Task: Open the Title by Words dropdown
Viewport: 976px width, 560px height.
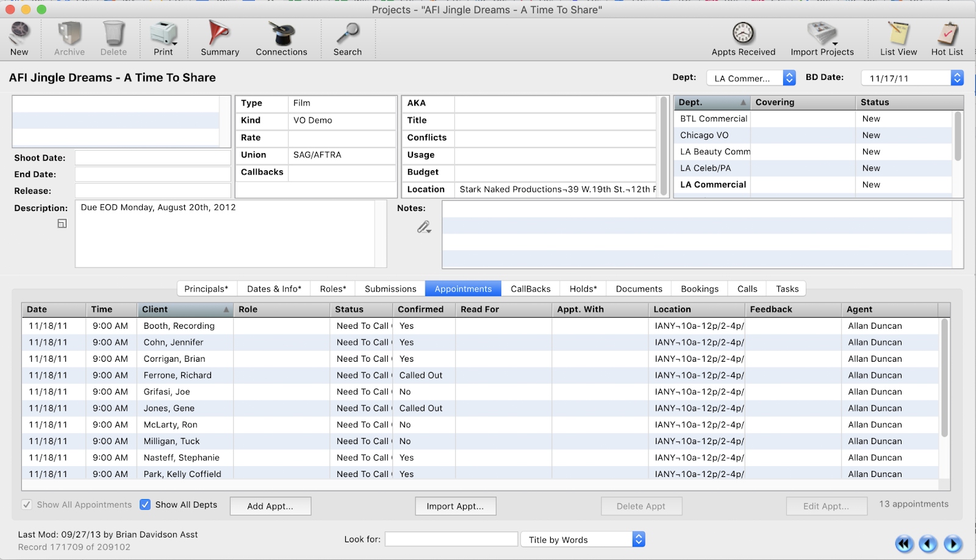Action: [x=638, y=539]
